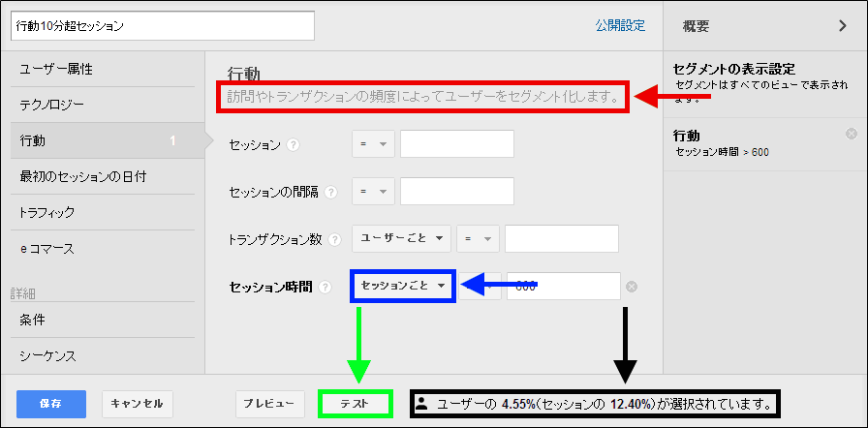Click the セッション時間 value field
Image resolution: width=868 pixels, height=428 pixels.
point(564,286)
